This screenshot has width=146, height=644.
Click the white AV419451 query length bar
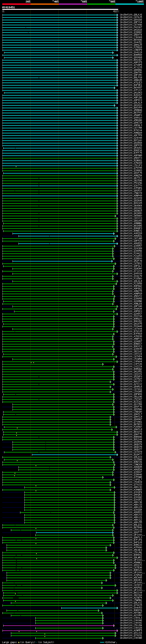60,10
